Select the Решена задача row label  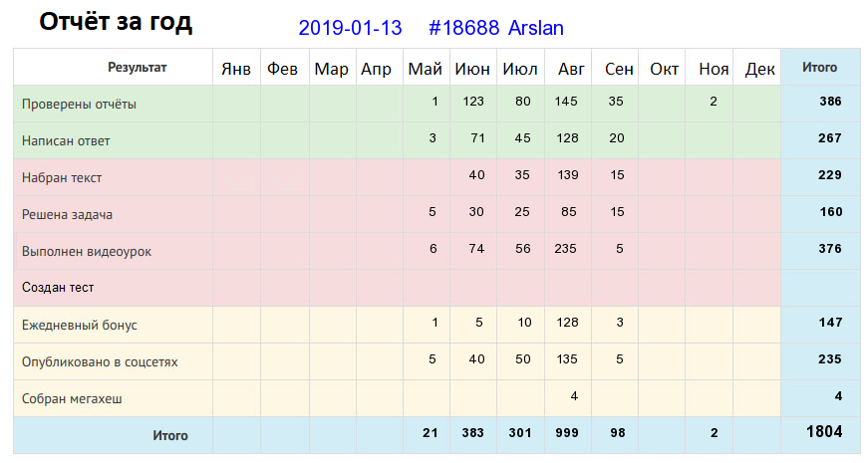[67, 215]
